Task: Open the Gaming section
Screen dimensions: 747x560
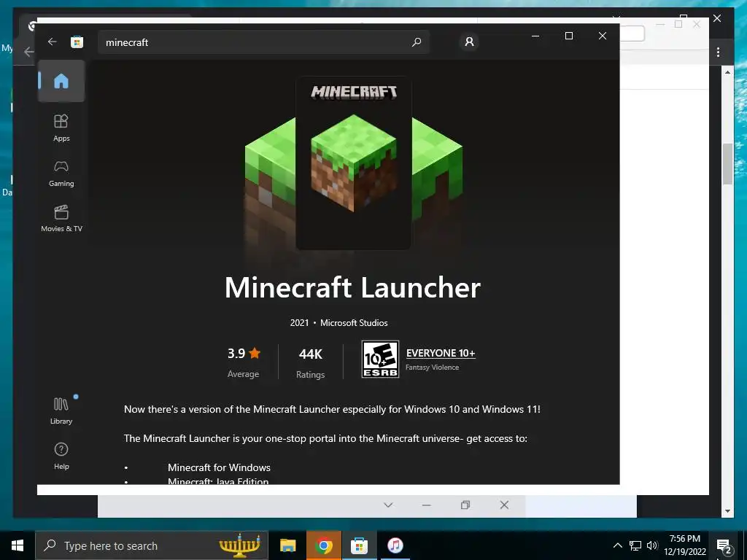Action: coord(61,174)
